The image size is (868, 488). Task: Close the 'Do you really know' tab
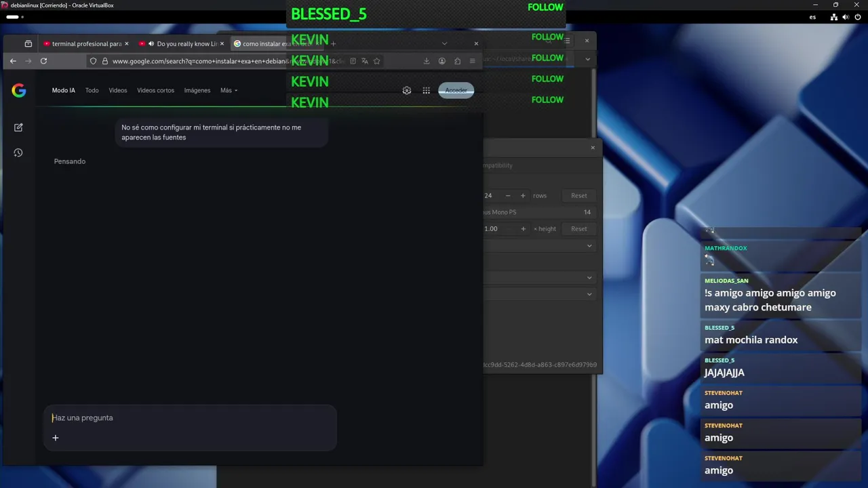pos(222,43)
